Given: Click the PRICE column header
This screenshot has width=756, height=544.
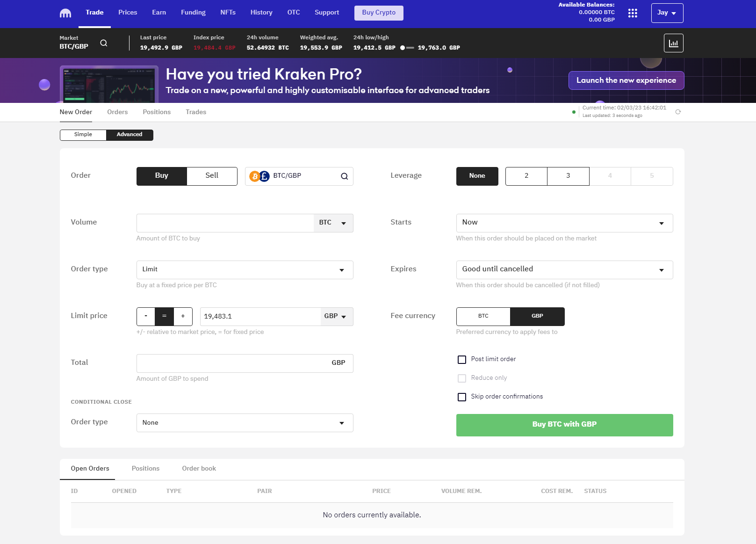Looking at the screenshot, I should [x=382, y=491].
